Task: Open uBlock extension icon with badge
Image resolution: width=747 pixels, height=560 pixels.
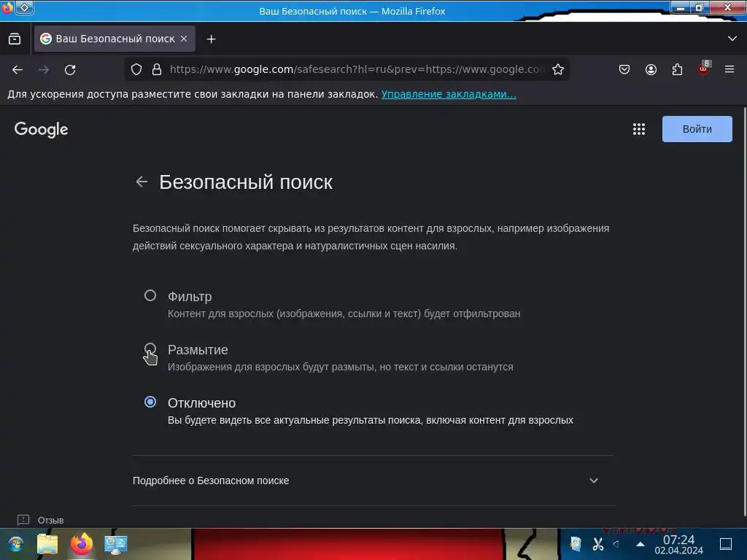Action: (704, 69)
